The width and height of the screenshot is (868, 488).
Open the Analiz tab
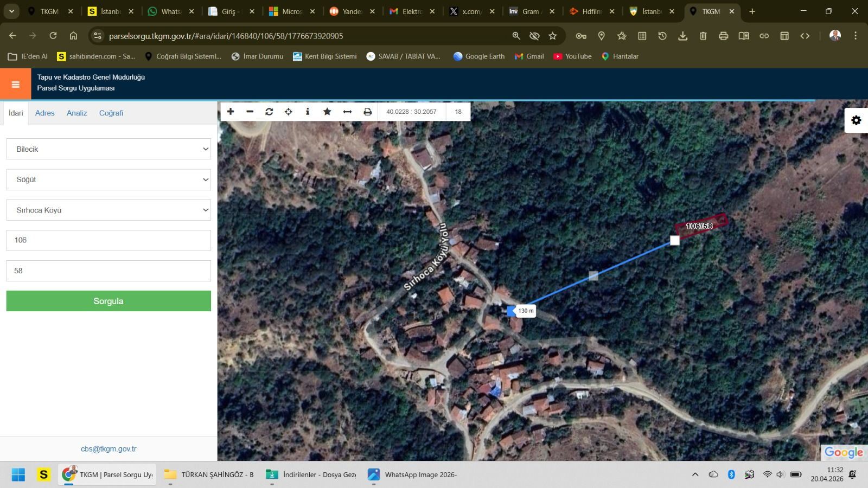[76, 113]
